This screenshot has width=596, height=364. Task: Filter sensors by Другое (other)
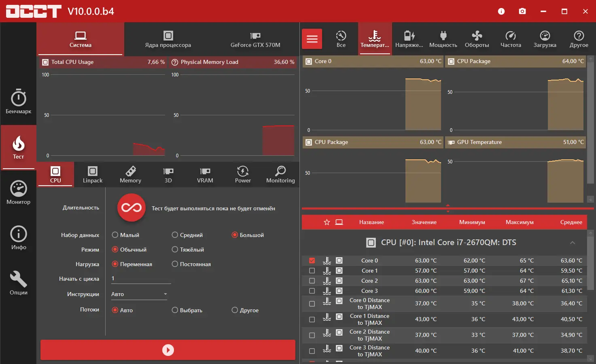pos(579,39)
